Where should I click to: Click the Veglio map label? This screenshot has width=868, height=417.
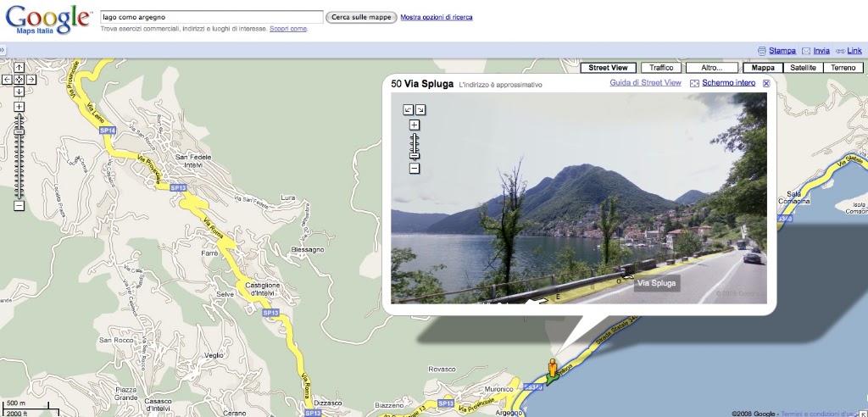pyautogui.click(x=214, y=355)
